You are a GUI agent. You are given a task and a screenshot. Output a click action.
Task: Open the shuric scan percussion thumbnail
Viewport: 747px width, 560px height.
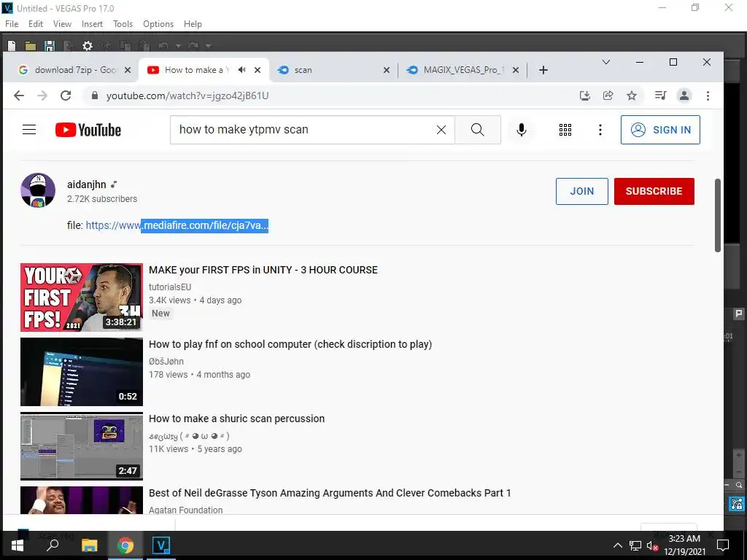(x=82, y=446)
